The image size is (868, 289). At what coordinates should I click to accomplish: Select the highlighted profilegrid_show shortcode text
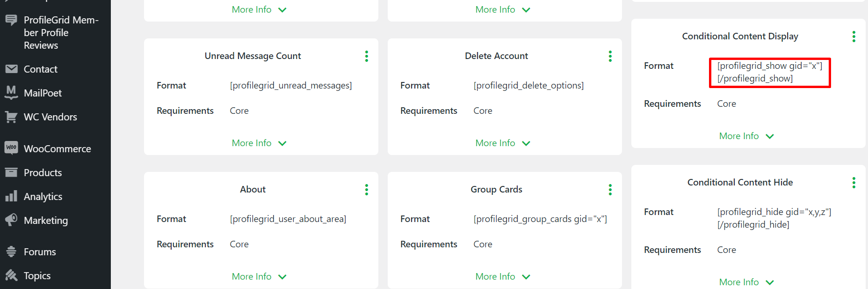tap(770, 72)
